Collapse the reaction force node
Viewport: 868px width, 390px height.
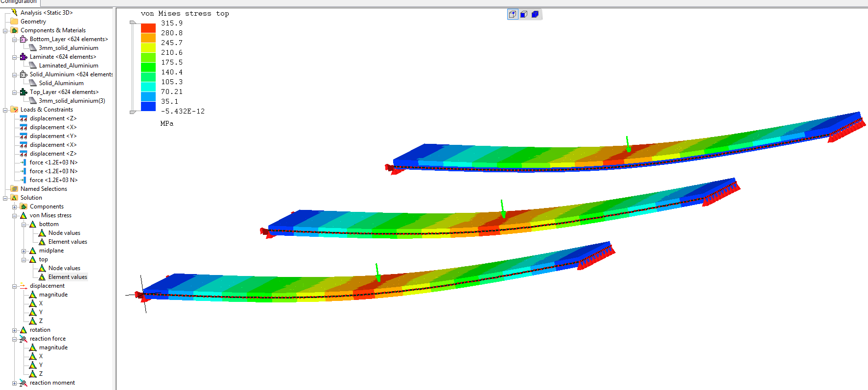pos(15,339)
